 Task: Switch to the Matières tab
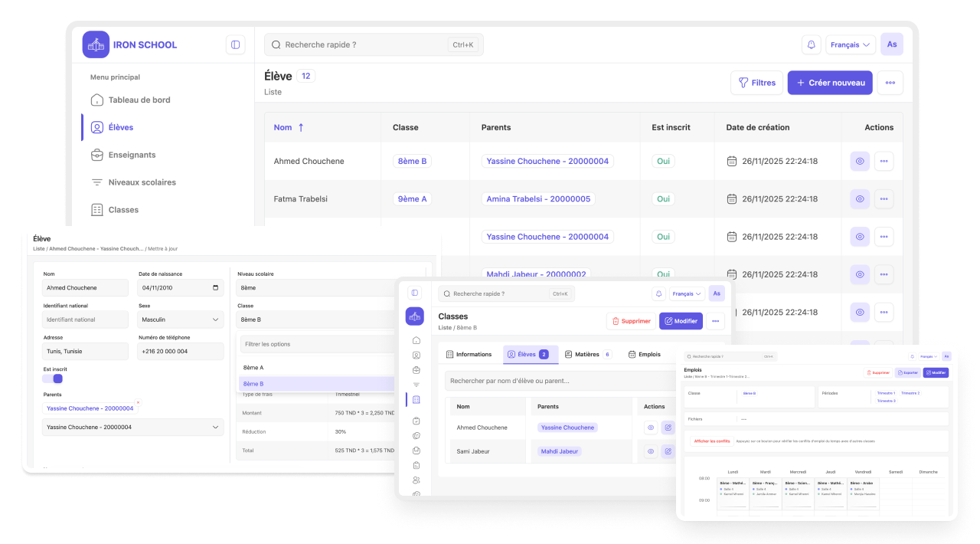[587, 354]
